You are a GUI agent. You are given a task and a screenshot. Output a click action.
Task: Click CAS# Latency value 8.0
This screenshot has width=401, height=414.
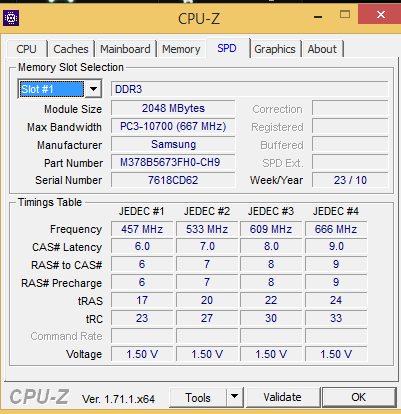(271, 246)
